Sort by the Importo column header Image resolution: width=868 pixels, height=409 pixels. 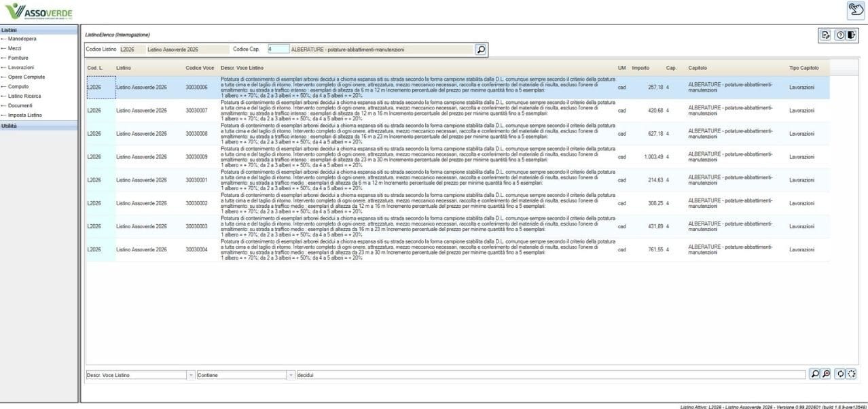[640, 68]
